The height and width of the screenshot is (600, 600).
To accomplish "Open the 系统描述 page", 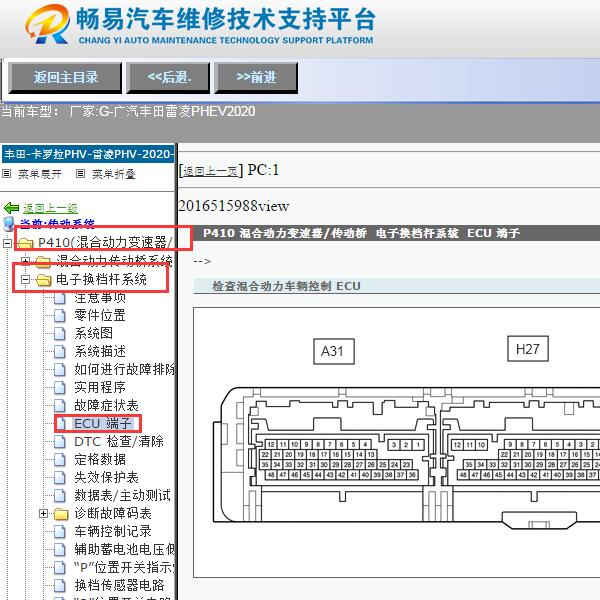I will pos(100,351).
